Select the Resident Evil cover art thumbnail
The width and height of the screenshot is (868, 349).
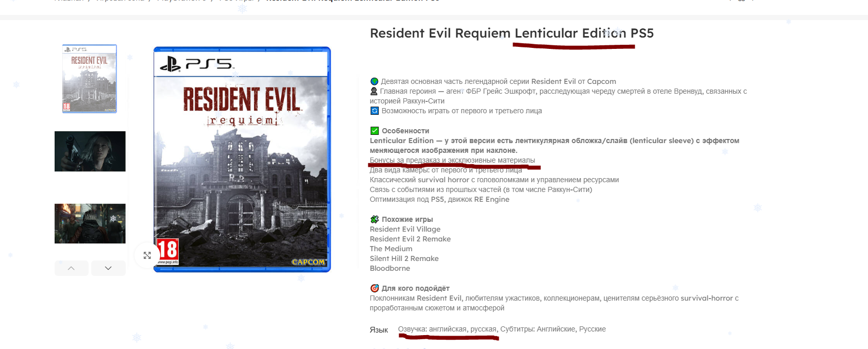90,79
